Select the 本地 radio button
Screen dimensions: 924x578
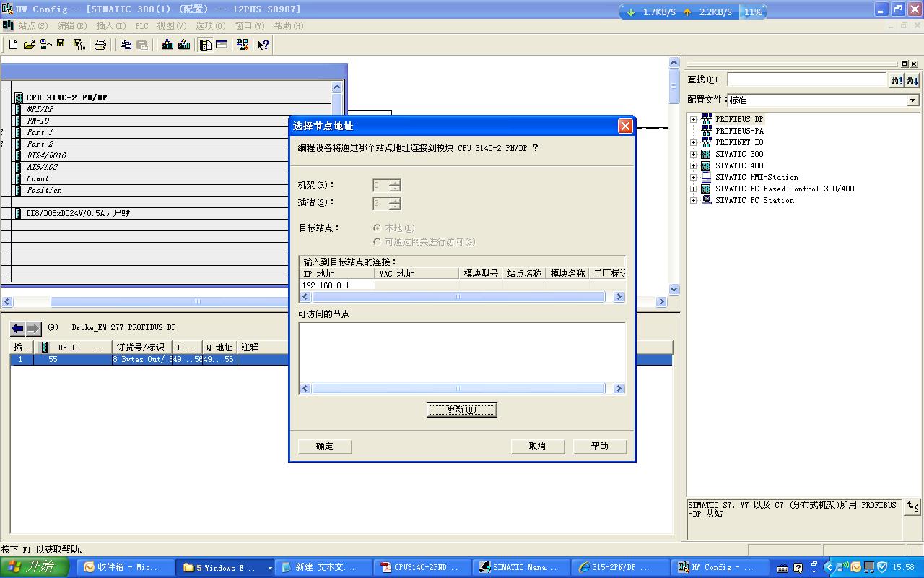377,228
